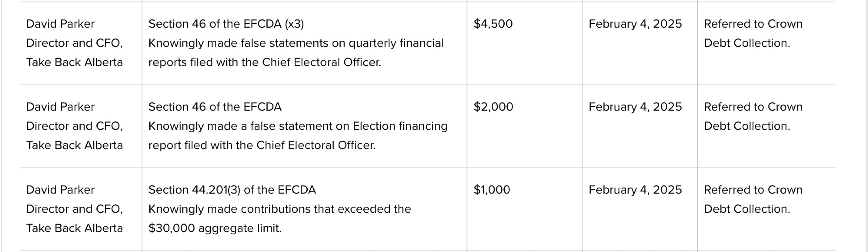This screenshot has height=252, width=868.
Task: Click February 4, 2025 date in second row
Action: pos(635,107)
